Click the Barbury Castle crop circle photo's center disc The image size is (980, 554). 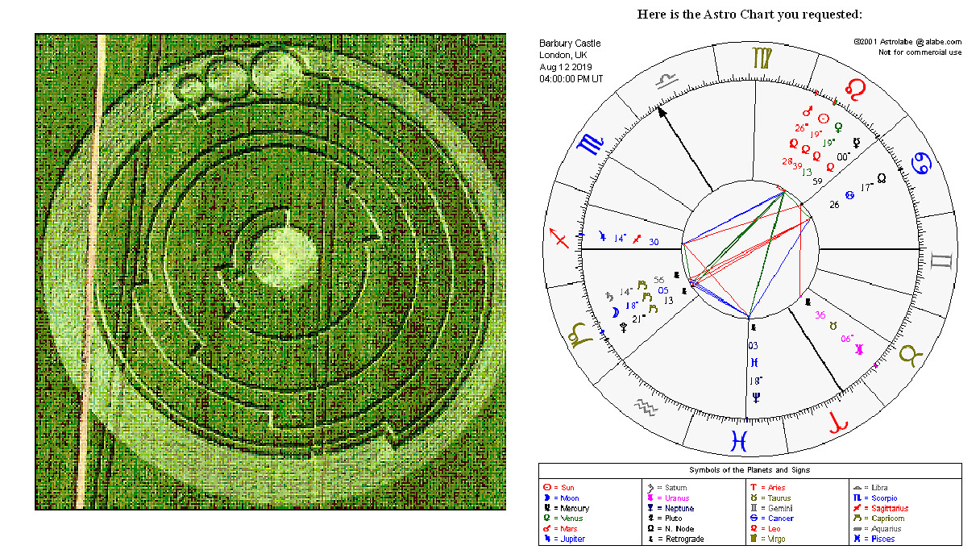pos(284,256)
